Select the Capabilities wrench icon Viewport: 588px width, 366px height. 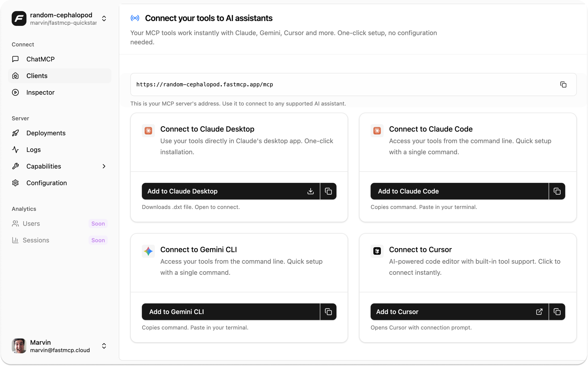[x=15, y=166]
